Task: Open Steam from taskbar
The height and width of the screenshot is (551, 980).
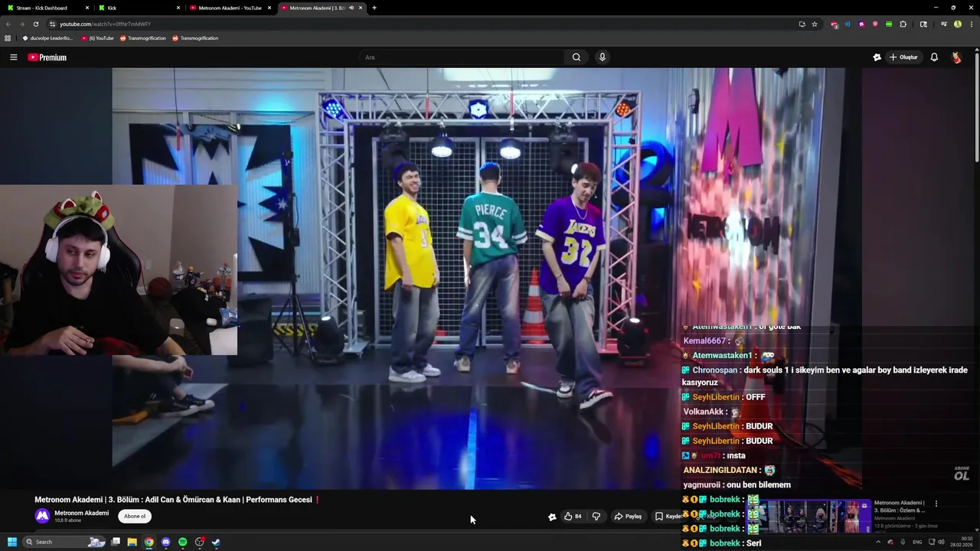Action: coord(216,542)
